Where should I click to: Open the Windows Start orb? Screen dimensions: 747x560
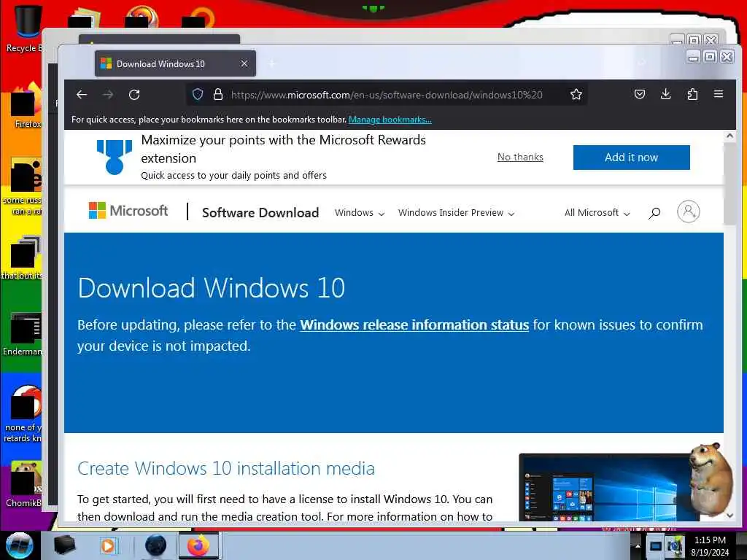click(x=19, y=545)
